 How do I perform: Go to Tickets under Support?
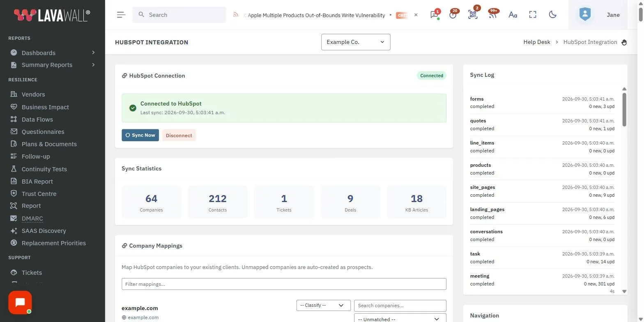(32, 273)
